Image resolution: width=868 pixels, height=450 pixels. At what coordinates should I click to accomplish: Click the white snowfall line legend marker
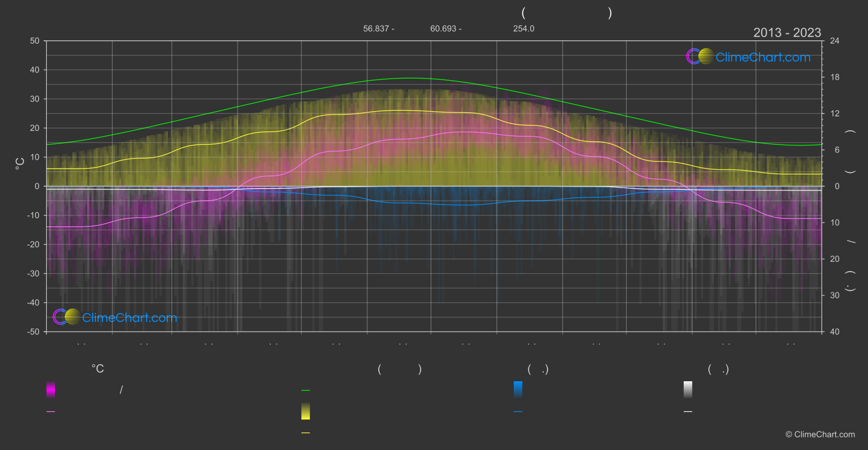(688, 412)
